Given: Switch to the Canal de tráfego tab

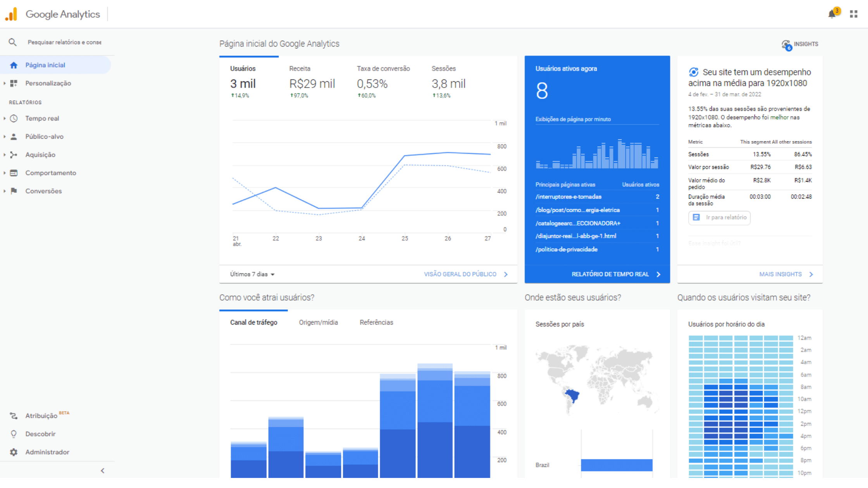Looking at the screenshot, I should pos(254,323).
